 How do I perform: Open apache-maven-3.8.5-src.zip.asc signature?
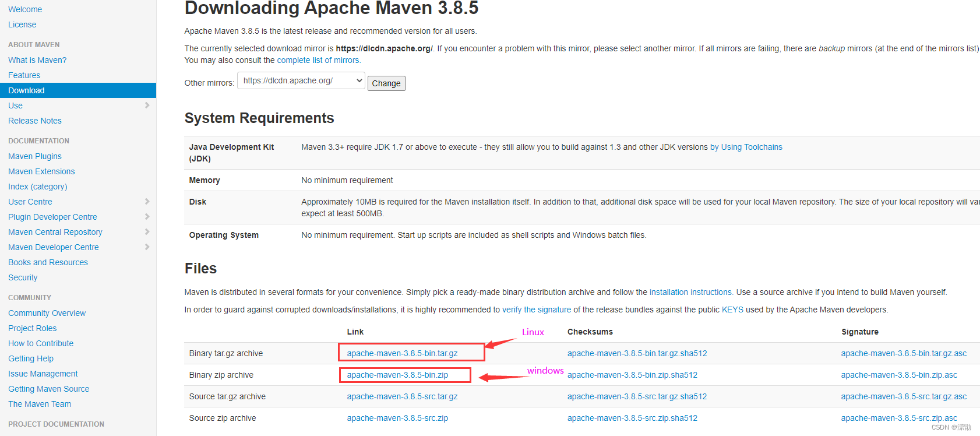click(899, 418)
